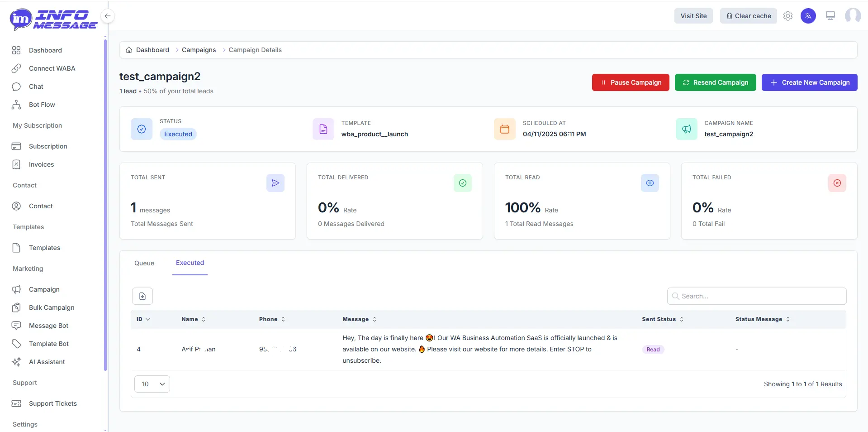Click the Total Read eye icon

pos(650,183)
